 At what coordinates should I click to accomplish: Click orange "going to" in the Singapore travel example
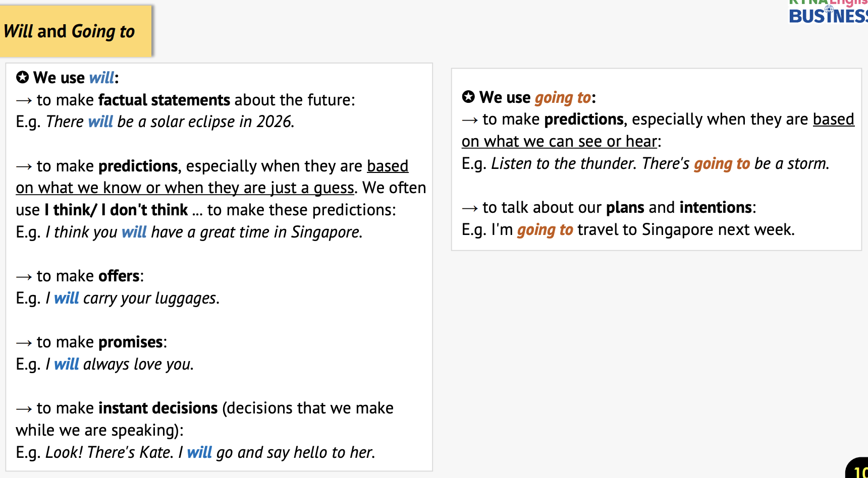click(x=545, y=230)
